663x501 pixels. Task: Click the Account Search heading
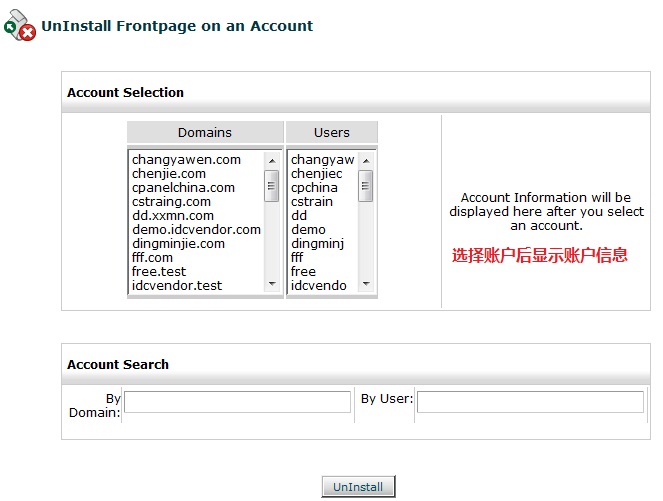tap(118, 364)
